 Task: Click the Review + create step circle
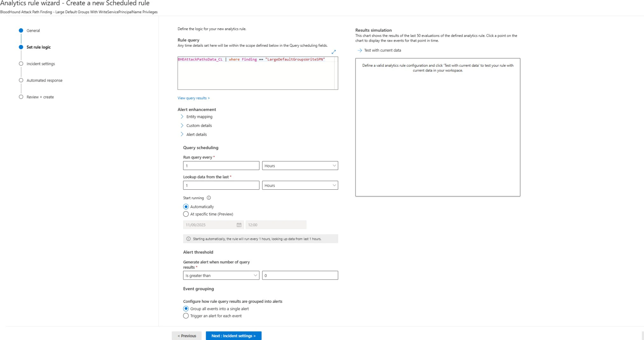[x=21, y=97]
